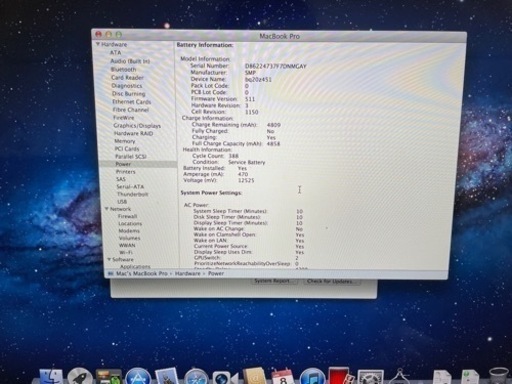This screenshot has height=384, width=512.
Task: Click Power in the path bar
Action: coord(216,273)
